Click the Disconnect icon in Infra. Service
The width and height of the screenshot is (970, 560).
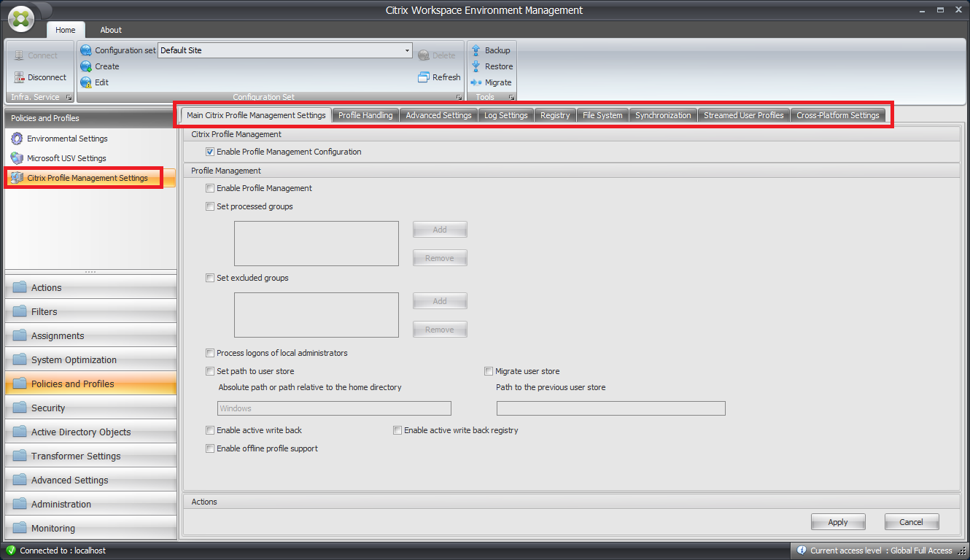[19, 77]
